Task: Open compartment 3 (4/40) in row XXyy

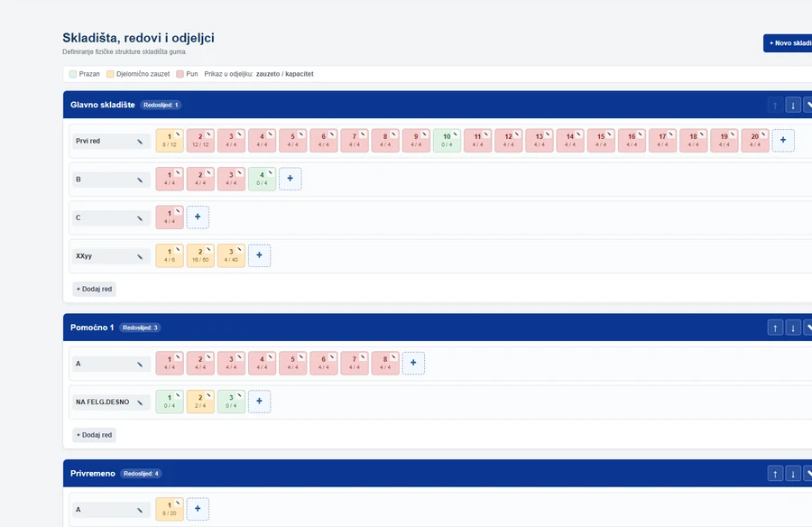Action: point(232,255)
